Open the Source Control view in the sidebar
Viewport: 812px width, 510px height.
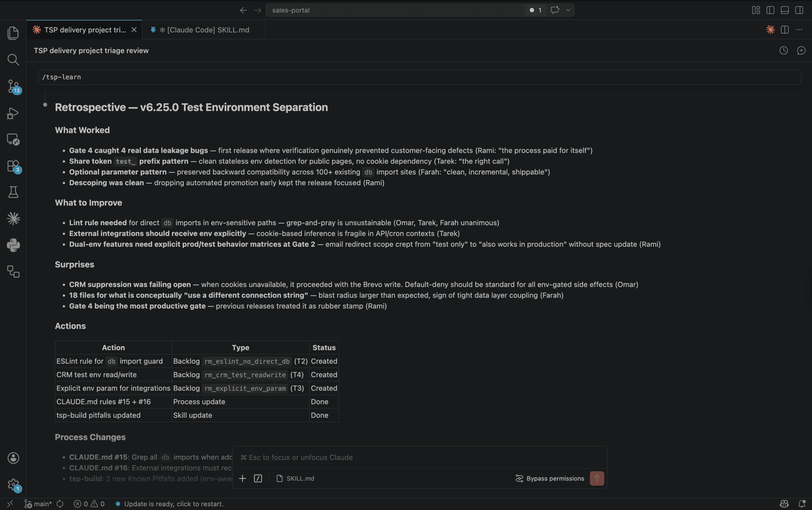[x=13, y=87]
